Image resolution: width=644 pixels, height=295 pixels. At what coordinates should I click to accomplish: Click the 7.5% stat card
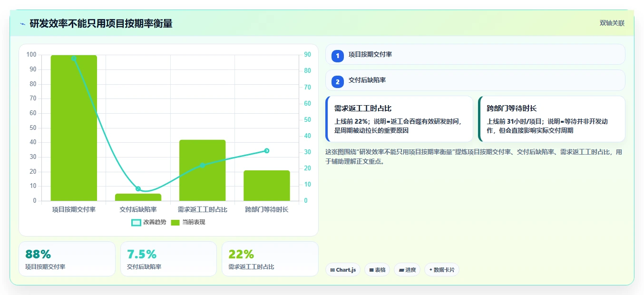pyautogui.click(x=168, y=259)
